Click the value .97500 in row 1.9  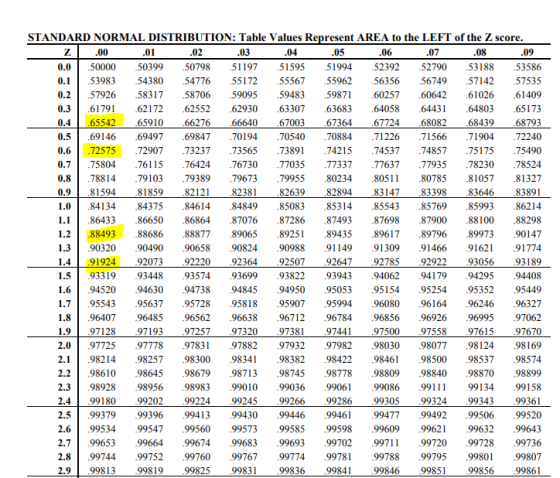[386, 332]
